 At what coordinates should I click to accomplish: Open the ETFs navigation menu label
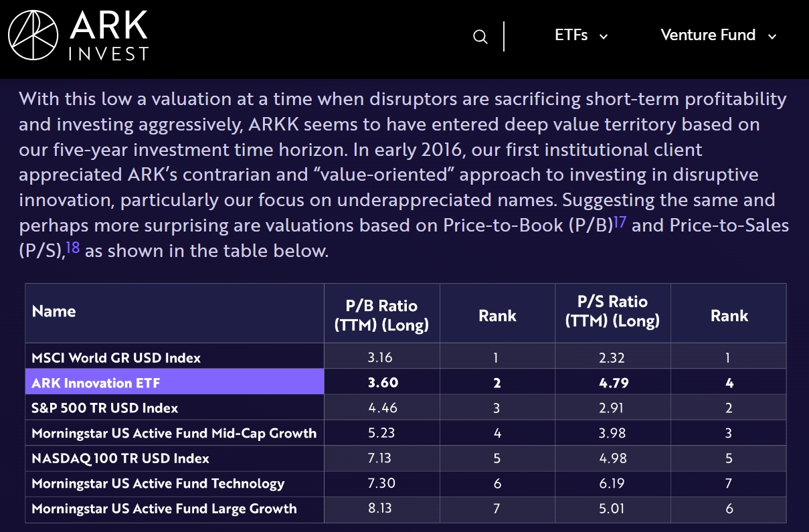571,35
